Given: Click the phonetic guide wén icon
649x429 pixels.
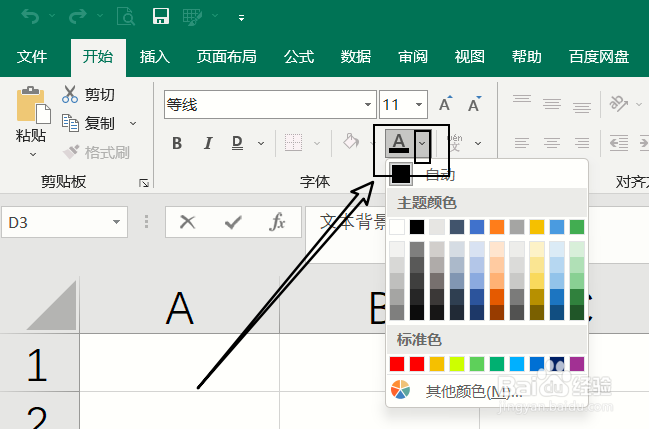Looking at the screenshot, I should [455, 143].
